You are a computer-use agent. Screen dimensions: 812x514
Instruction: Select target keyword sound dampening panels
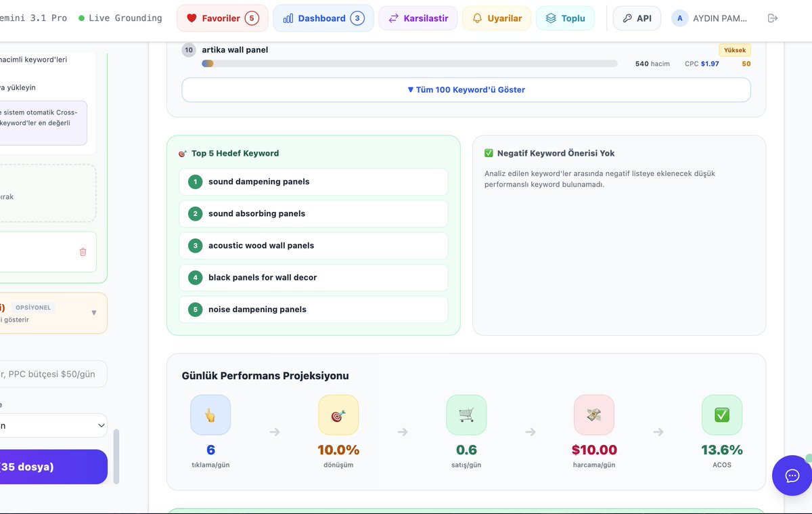click(x=313, y=181)
